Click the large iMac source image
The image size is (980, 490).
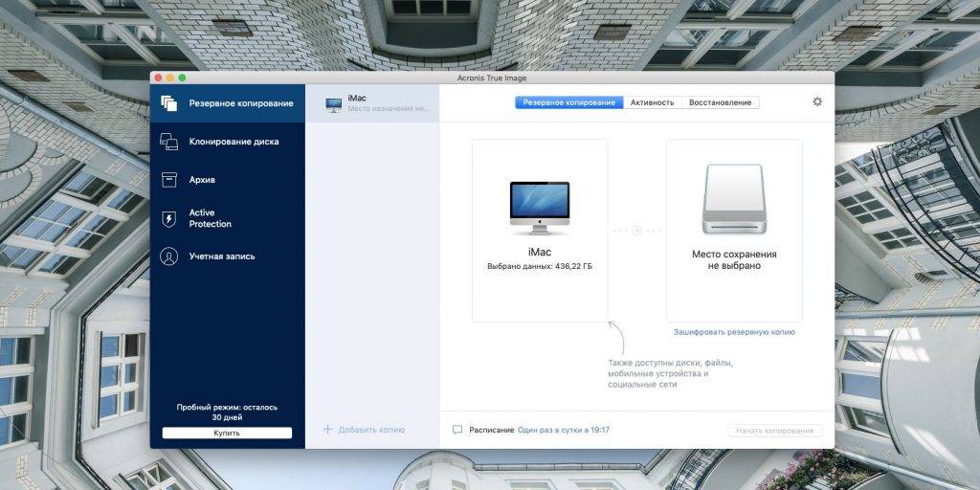coord(540,208)
